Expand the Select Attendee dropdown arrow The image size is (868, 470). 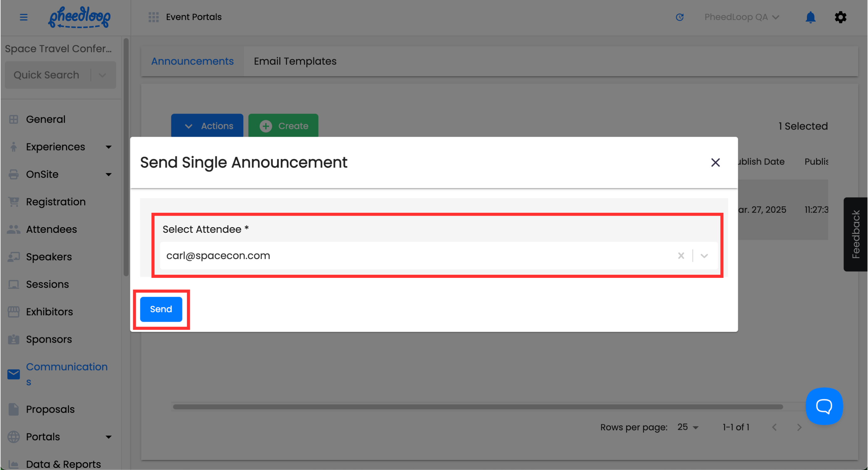coord(704,256)
